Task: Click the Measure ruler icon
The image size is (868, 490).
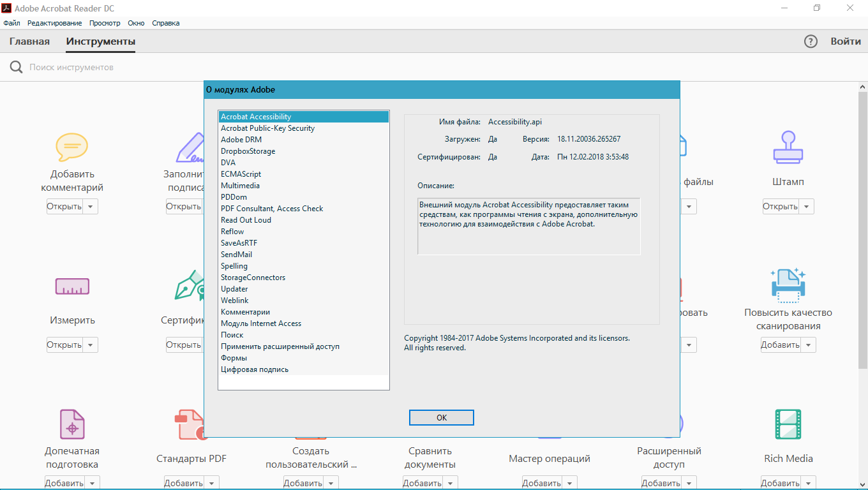Action: tap(72, 286)
